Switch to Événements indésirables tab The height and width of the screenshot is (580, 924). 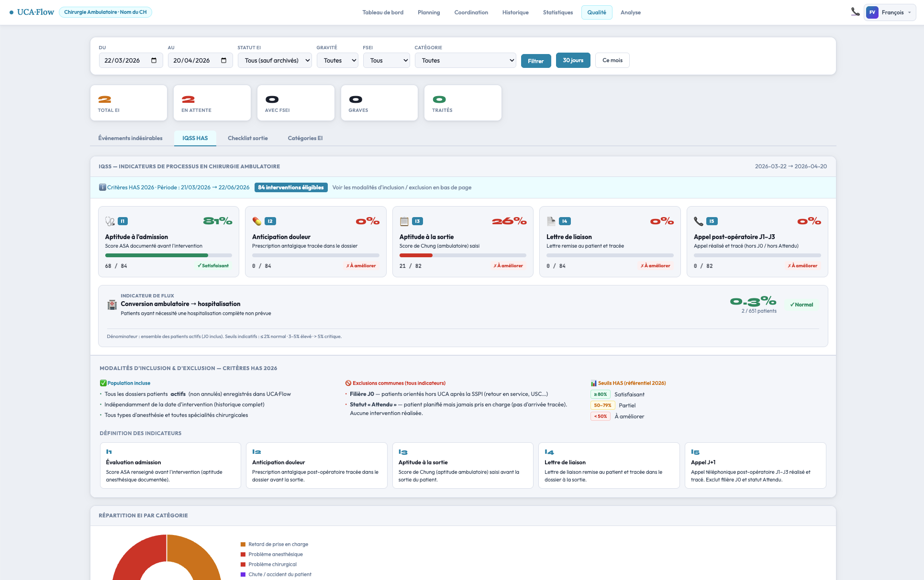click(130, 138)
